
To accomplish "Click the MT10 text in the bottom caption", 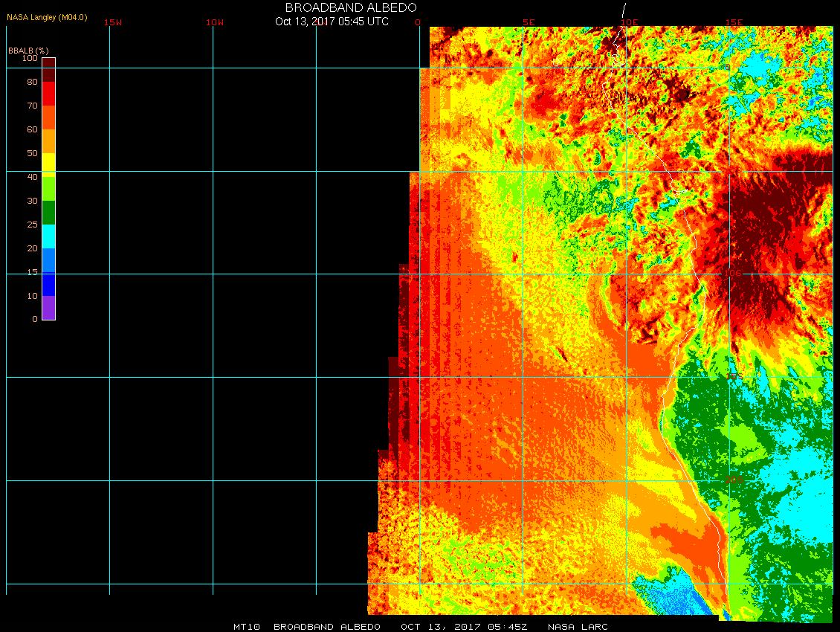I will pos(246,627).
